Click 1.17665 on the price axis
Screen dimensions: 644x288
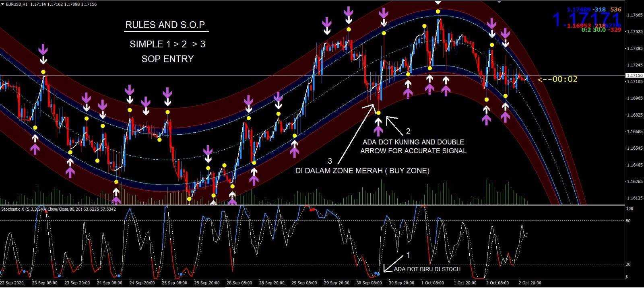[635, 15]
